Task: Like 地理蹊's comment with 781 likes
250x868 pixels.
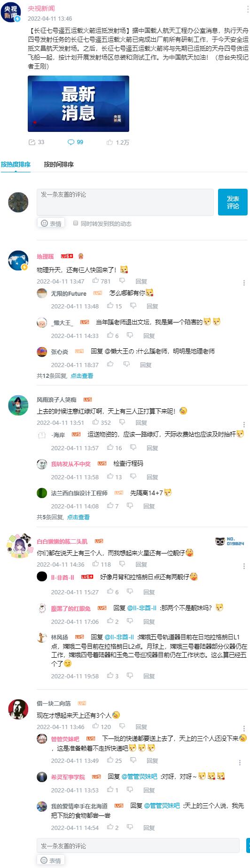Action: coord(95,281)
